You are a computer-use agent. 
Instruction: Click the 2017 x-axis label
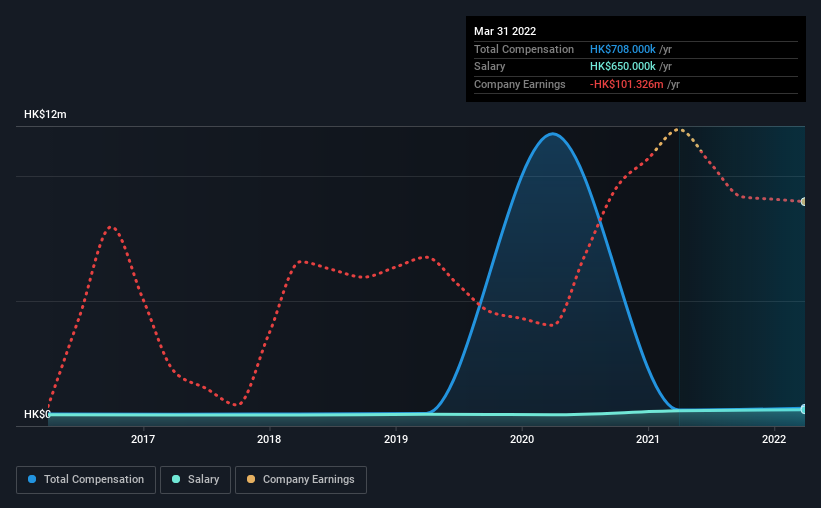pyautogui.click(x=143, y=439)
